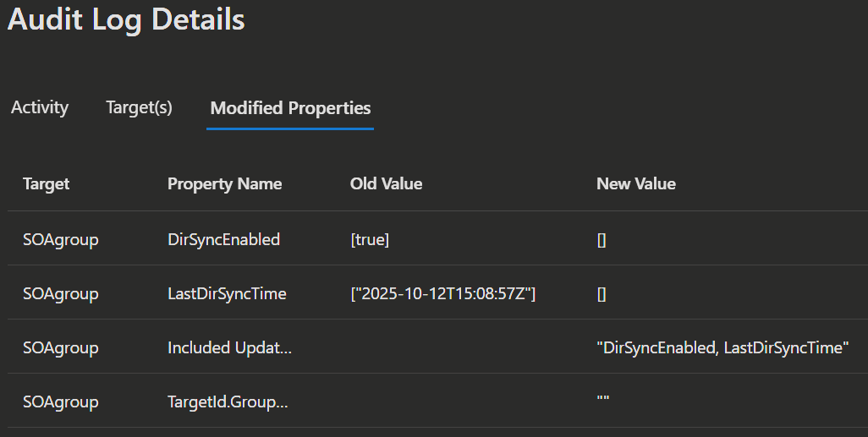
Task: Click the Old Value column header
Action: [x=386, y=184]
